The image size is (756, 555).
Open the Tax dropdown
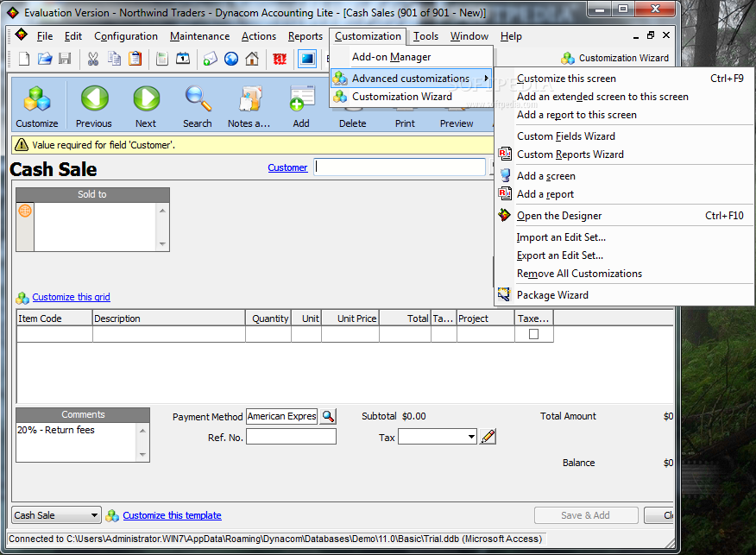pyautogui.click(x=471, y=437)
